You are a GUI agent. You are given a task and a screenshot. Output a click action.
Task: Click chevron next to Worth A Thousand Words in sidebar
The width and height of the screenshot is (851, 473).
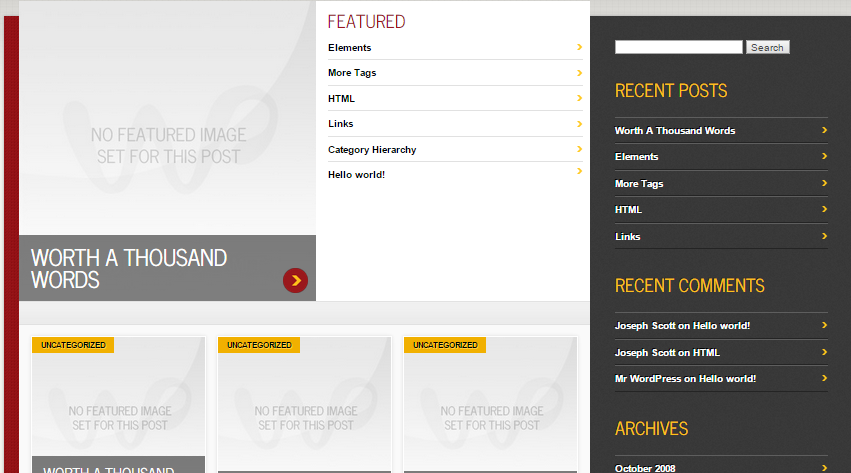pos(824,130)
